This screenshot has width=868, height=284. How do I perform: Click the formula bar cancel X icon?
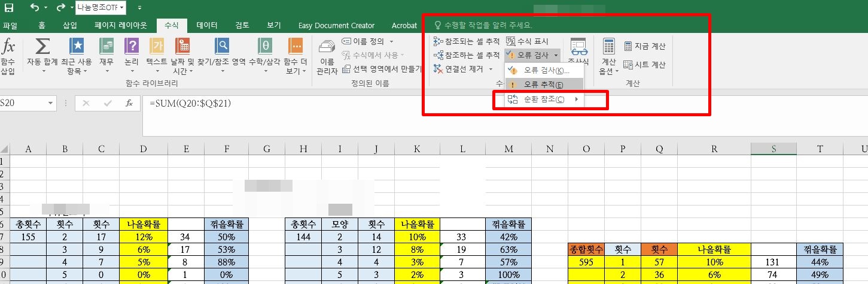pos(86,103)
